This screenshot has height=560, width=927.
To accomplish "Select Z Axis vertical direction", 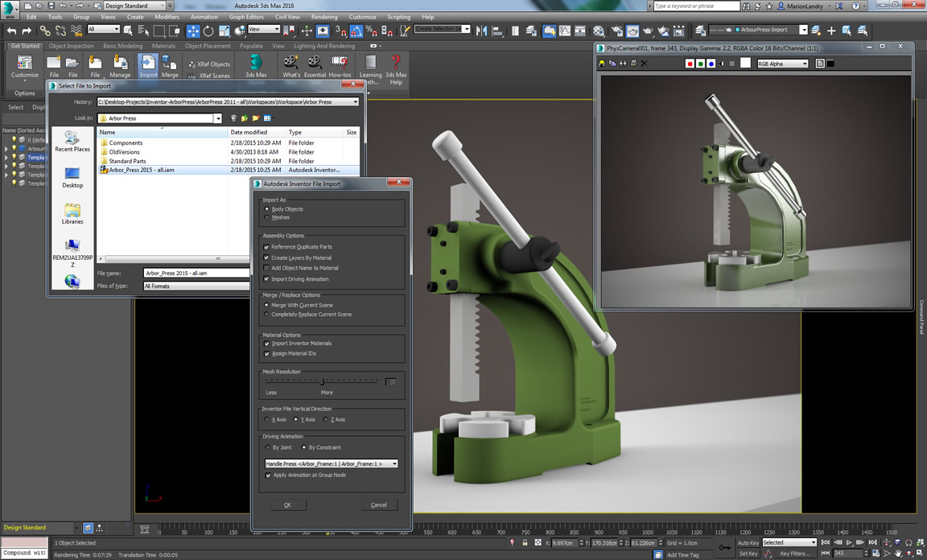I will (326, 420).
